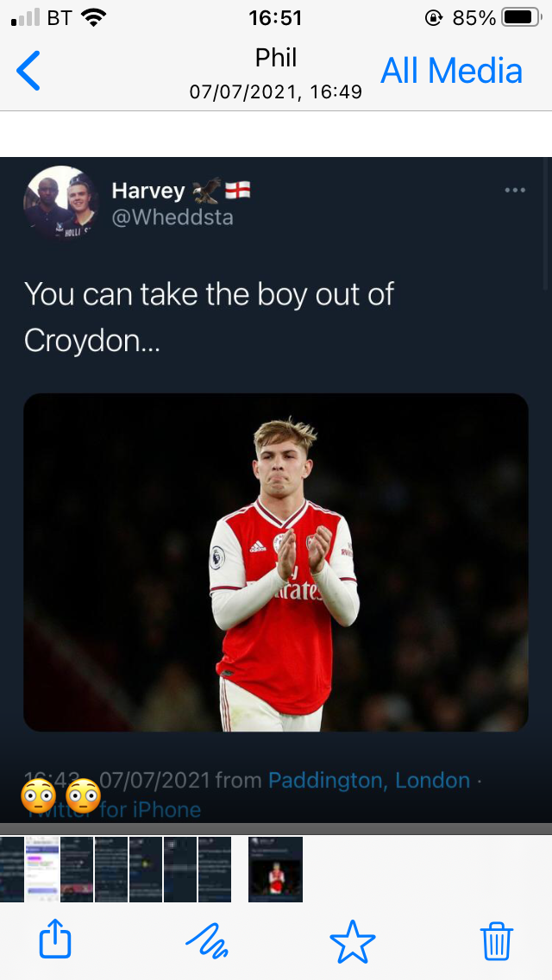Tap the footballer photo in the tweet
Screen dimensions: 552x980
(276, 562)
